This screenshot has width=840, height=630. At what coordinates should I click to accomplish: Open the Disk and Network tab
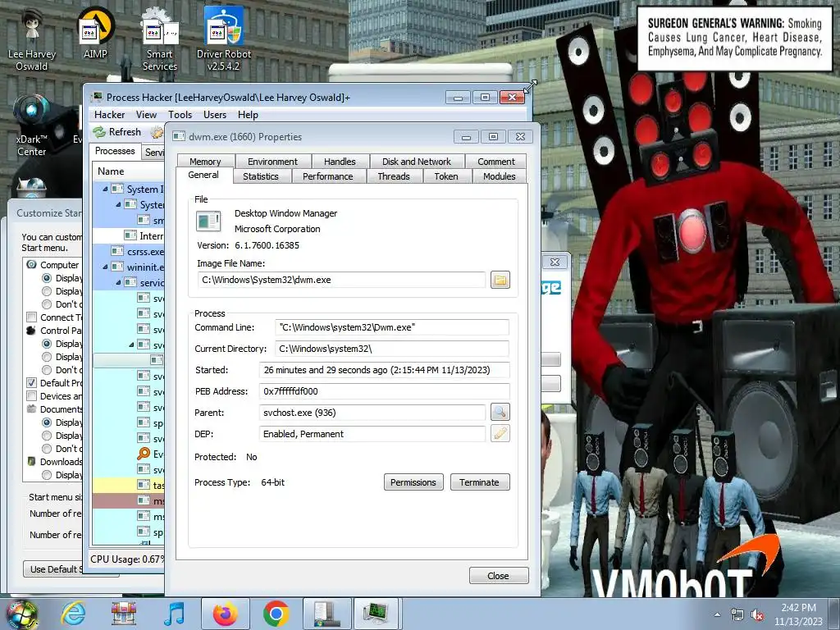(416, 162)
